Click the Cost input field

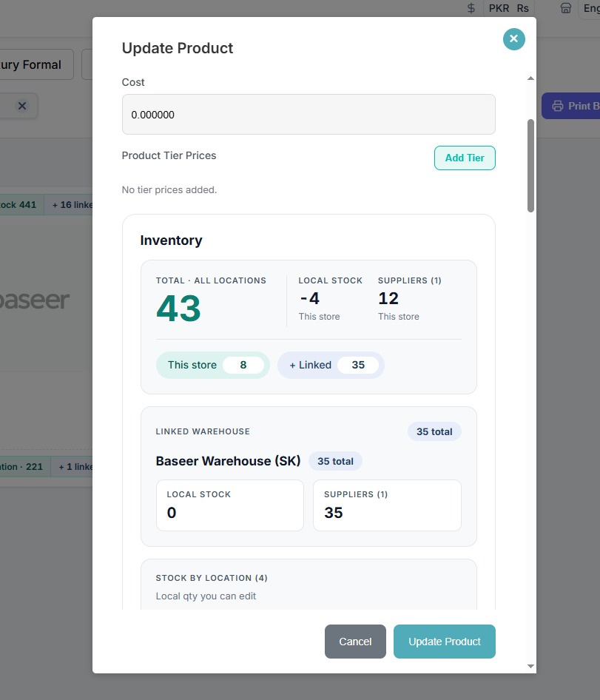[x=309, y=114]
